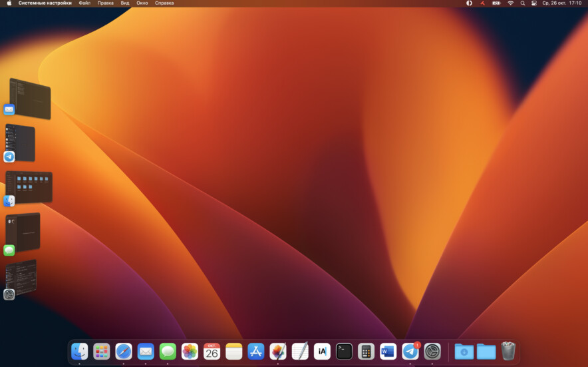Open iA Writer in the Dock

[322, 352]
